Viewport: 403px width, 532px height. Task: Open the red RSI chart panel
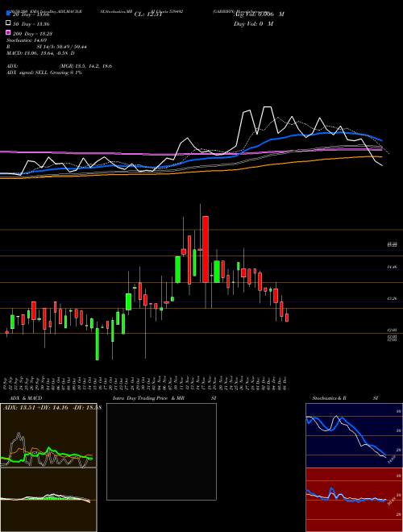354,500
